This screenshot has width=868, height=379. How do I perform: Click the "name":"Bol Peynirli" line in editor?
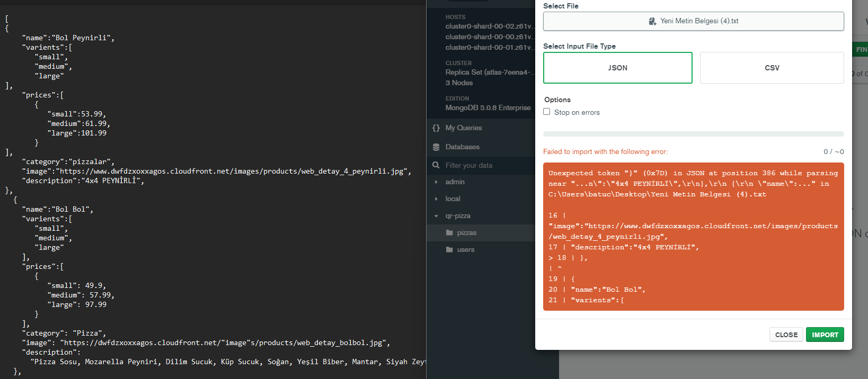click(68, 38)
